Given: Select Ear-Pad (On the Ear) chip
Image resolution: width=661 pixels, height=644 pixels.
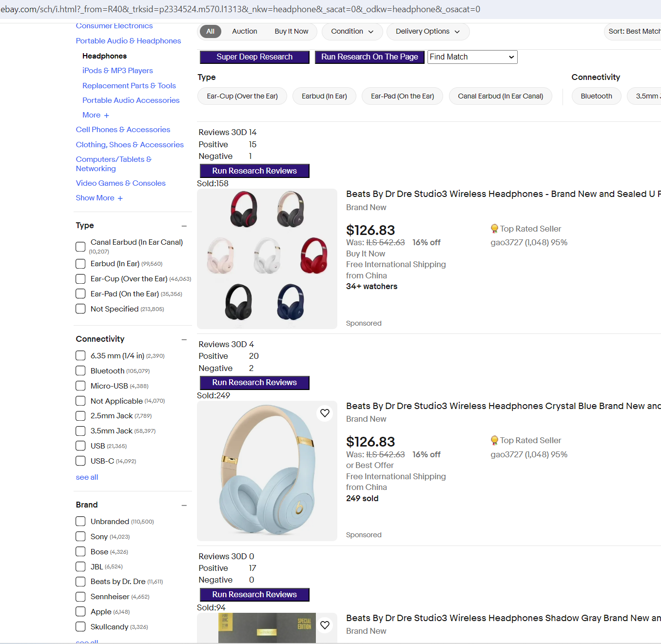Looking at the screenshot, I should (402, 97).
